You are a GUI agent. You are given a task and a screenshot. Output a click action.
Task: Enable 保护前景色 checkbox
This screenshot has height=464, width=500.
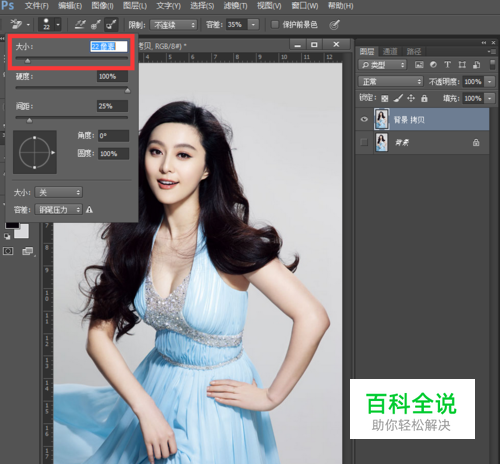pyautogui.click(x=275, y=24)
